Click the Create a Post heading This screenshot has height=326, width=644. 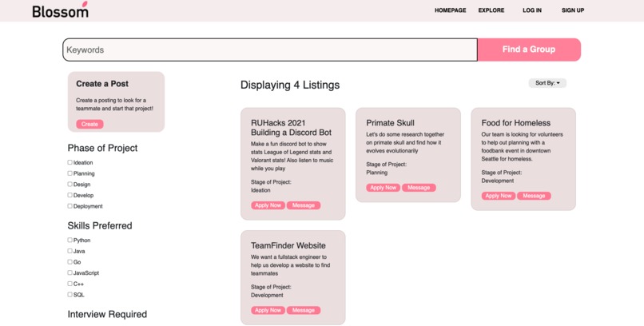click(x=102, y=84)
